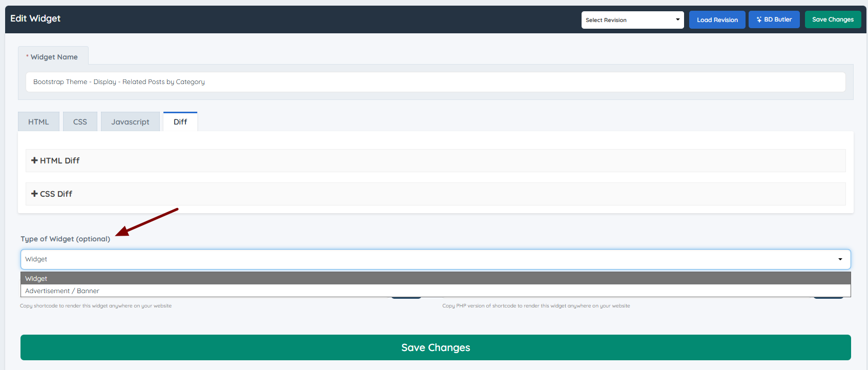Click into the Widget Name input field
The height and width of the screenshot is (370, 868).
(436, 82)
